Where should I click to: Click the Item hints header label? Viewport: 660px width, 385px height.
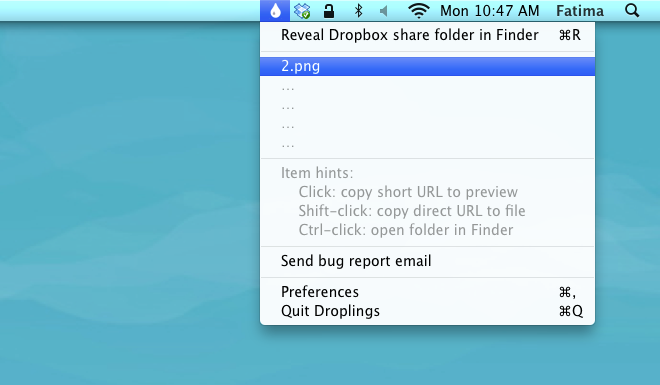tap(317, 173)
